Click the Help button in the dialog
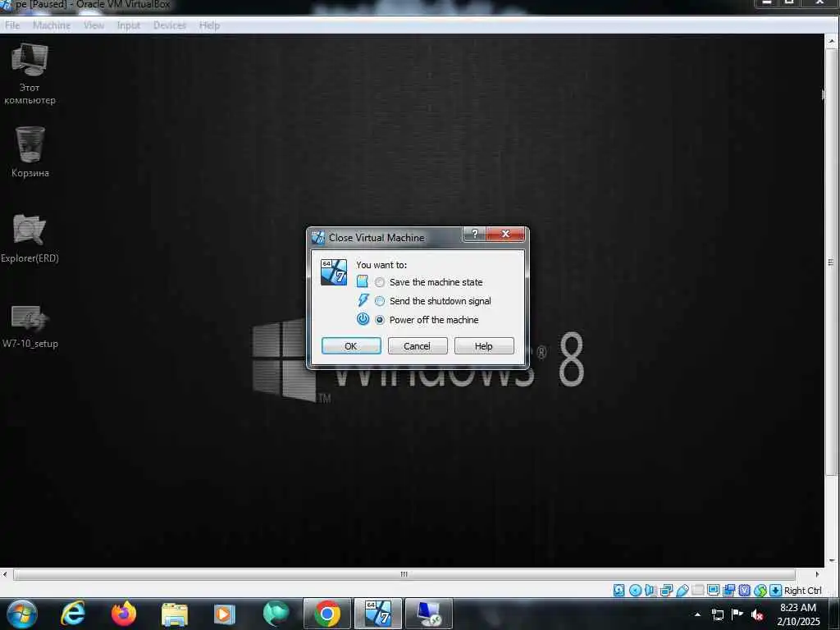The width and height of the screenshot is (840, 630). click(x=484, y=346)
